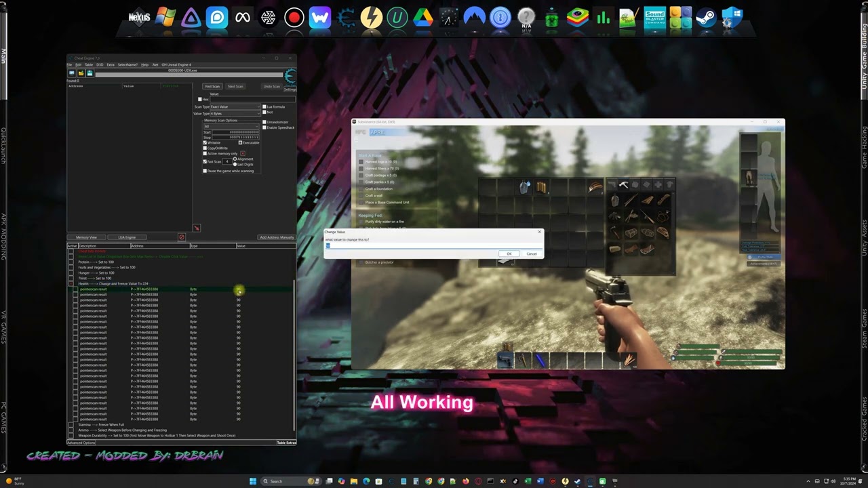Click the scan Value input field
The image size is (868, 488).
[x=253, y=100]
